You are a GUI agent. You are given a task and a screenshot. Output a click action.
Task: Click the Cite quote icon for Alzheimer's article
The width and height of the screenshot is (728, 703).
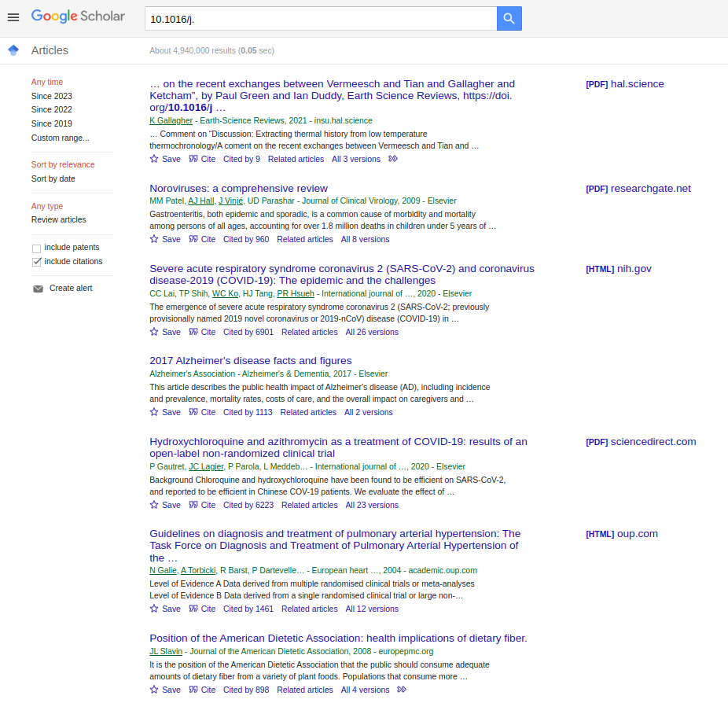point(193,412)
